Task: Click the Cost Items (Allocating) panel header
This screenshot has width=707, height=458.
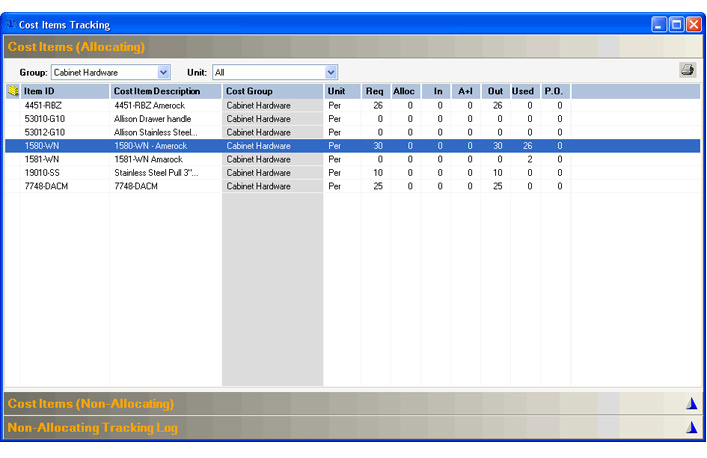Action: click(353, 47)
